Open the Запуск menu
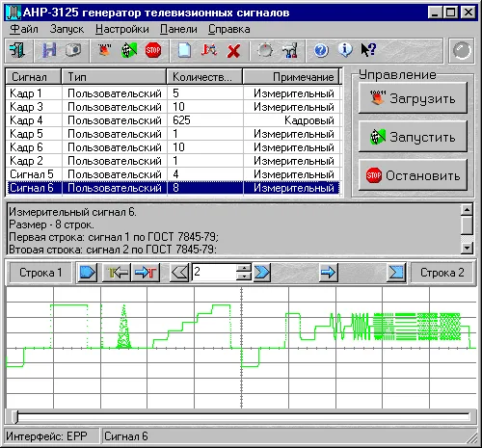Viewport: 482px width, 448px height. coord(67,29)
